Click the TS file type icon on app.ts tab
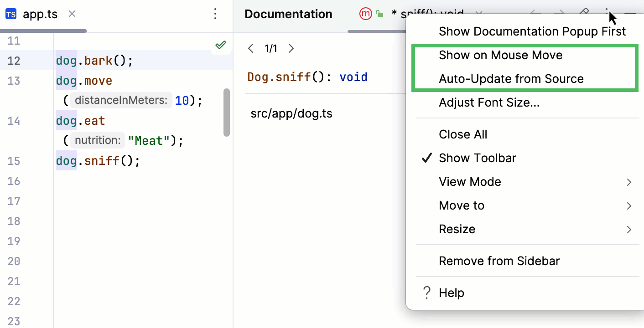Screen dimensions: 644x328 (x=11, y=14)
